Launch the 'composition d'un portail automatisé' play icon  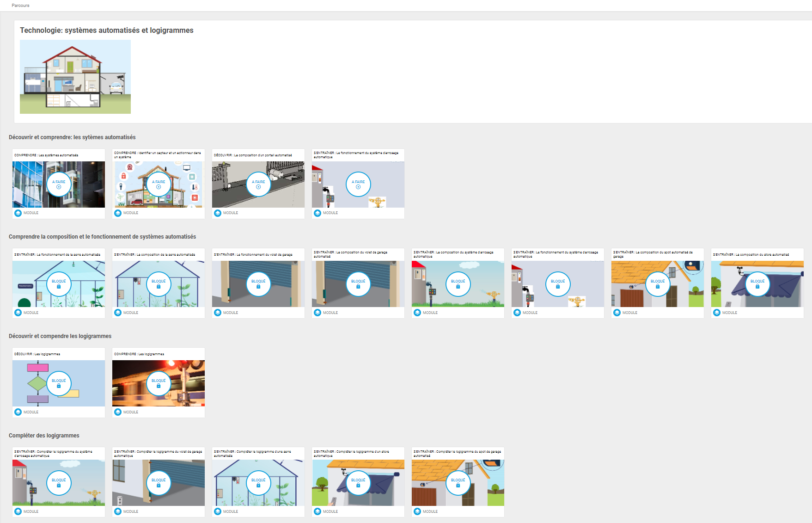click(258, 187)
